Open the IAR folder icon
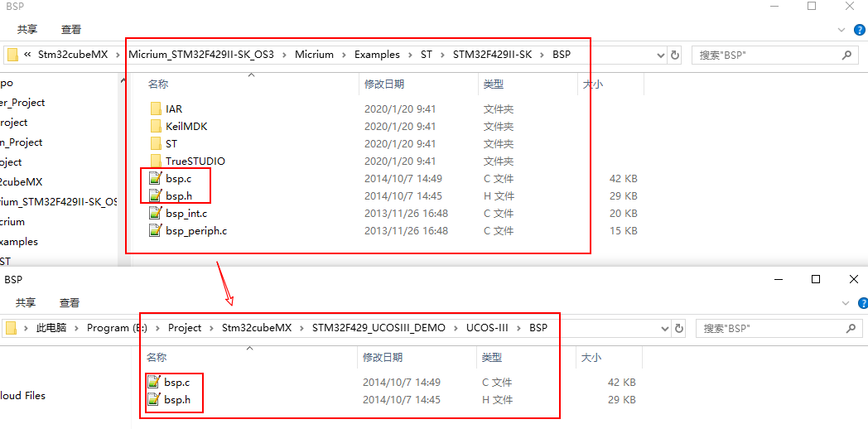 pos(156,109)
